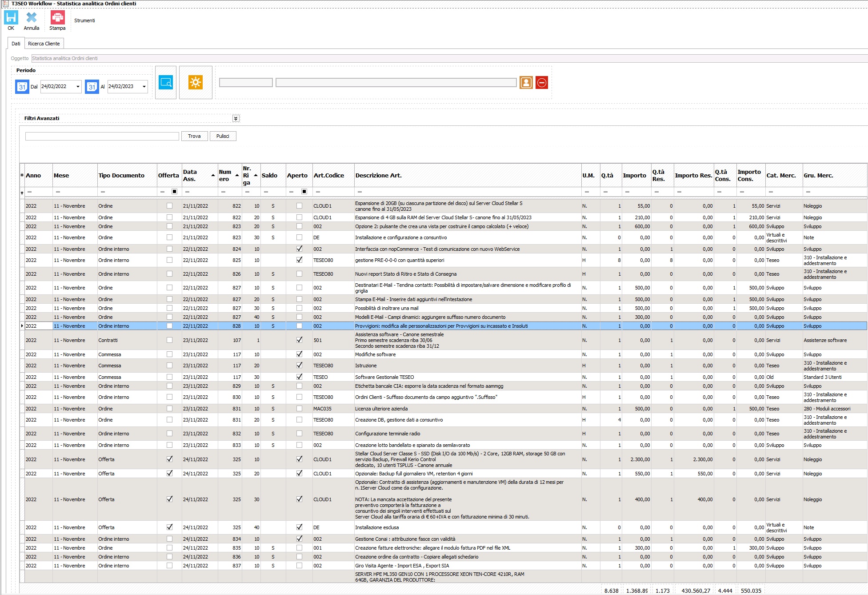868x595 pixels.
Task: Click the Annulla cancel icon
Action: [32, 18]
